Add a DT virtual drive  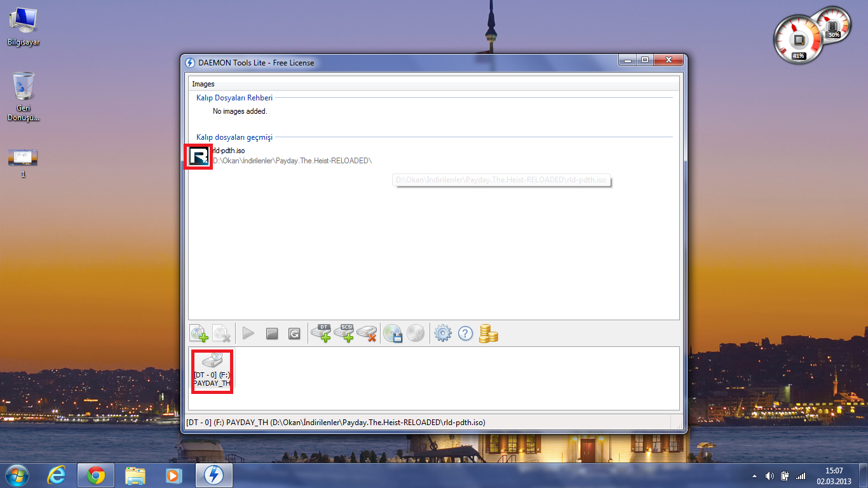pos(321,334)
